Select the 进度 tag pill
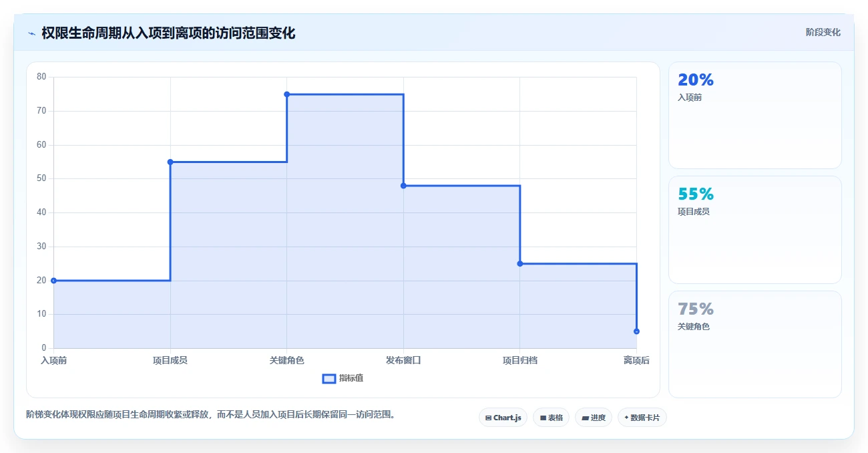The image size is (868, 453). click(593, 418)
